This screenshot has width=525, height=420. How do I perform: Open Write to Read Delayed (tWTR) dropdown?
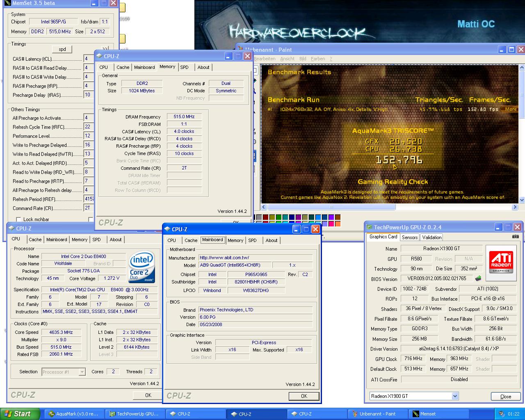coord(89,154)
